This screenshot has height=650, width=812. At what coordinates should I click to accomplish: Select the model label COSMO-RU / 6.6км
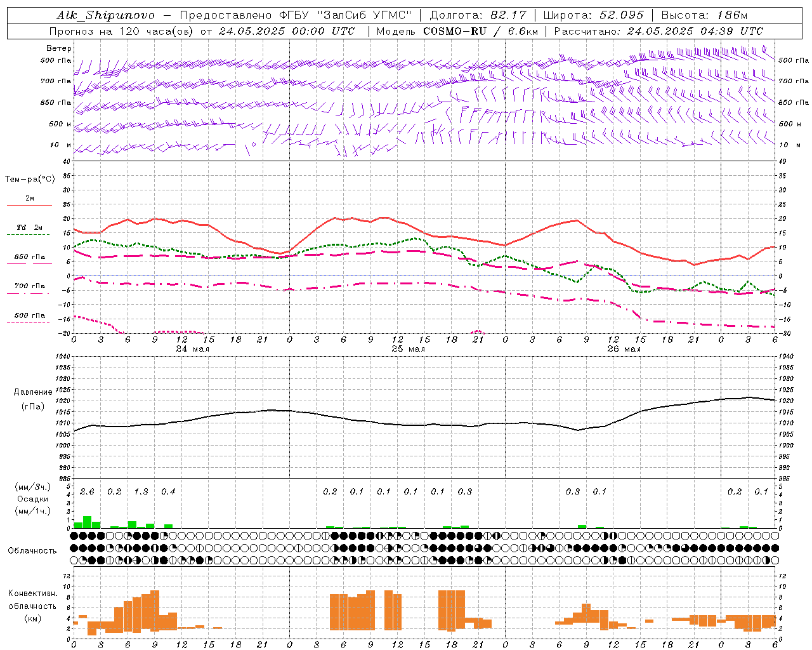(x=480, y=31)
